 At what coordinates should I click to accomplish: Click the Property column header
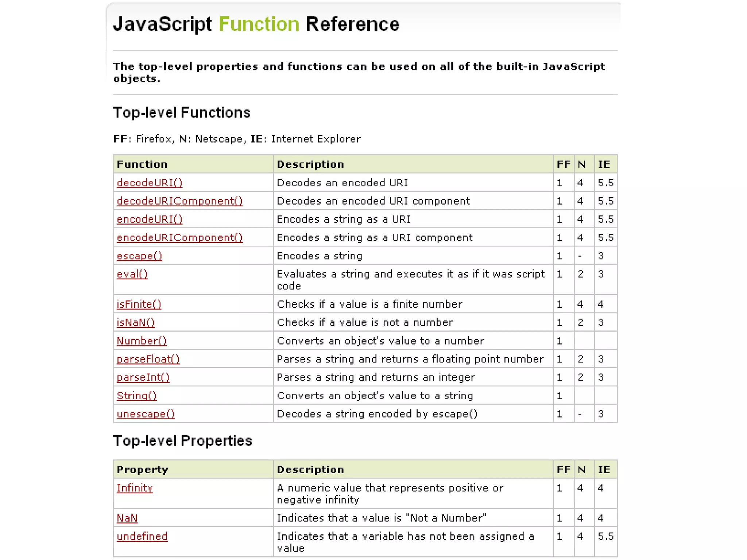(x=142, y=470)
